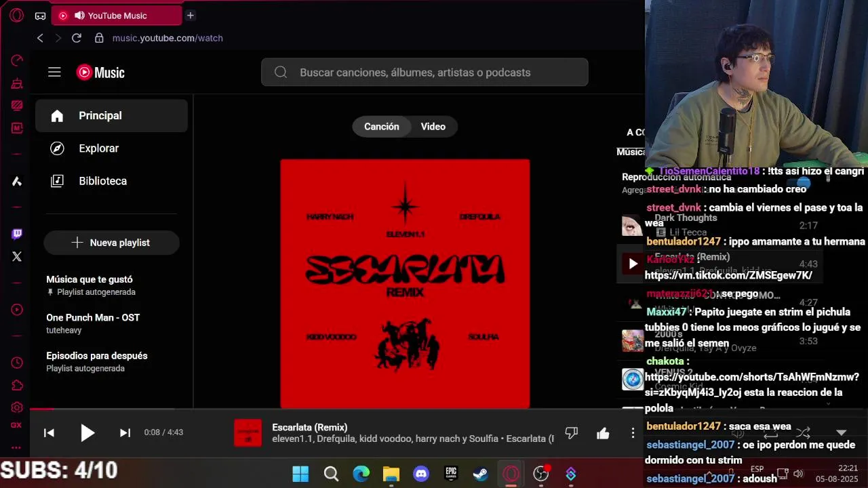
Task: Switch to the Video tab
Action: click(433, 127)
